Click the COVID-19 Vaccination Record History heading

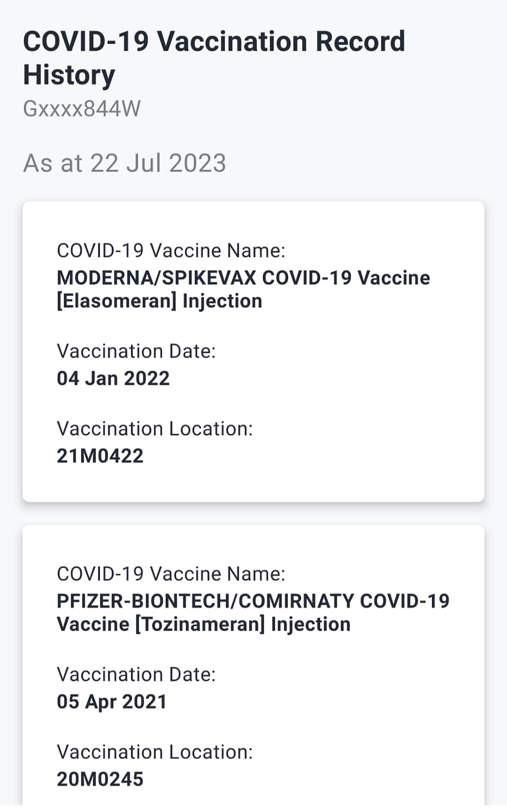[x=214, y=42]
